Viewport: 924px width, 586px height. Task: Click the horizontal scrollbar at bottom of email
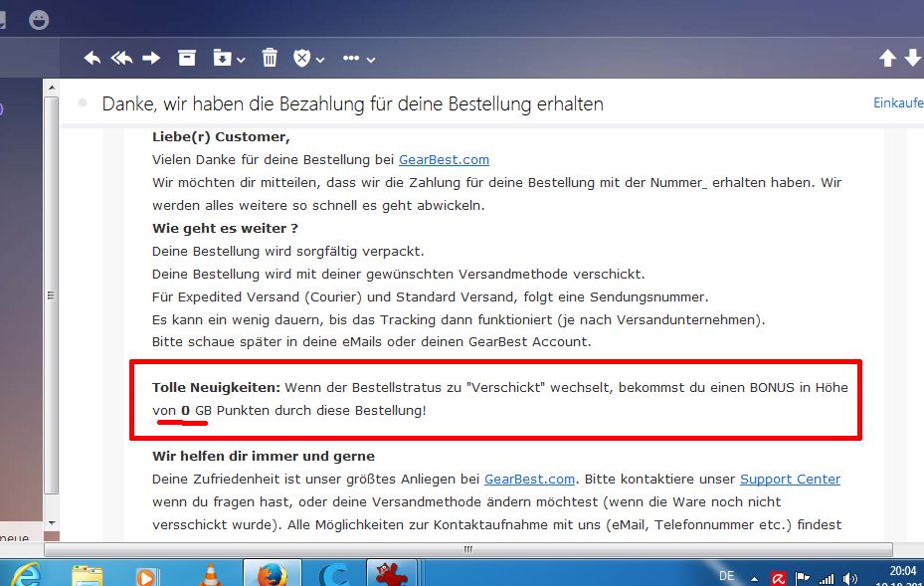pos(467,549)
